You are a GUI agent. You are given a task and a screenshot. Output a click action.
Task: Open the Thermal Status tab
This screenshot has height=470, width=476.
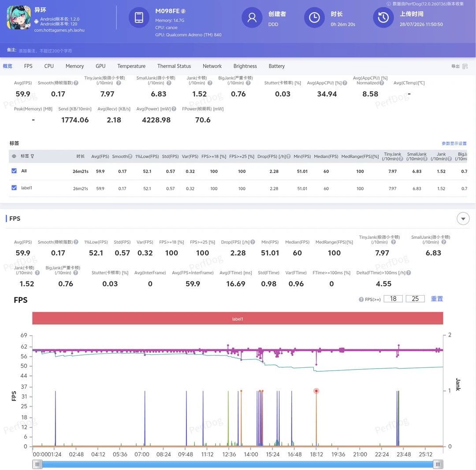pyautogui.click(x=174, y=66)
